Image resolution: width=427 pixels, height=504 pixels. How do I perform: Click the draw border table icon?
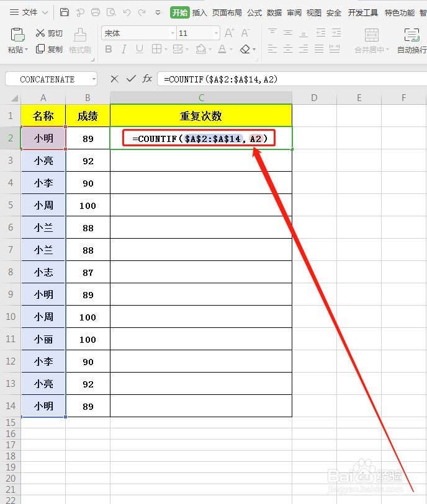pyautogui.click(x=178, y=49)
